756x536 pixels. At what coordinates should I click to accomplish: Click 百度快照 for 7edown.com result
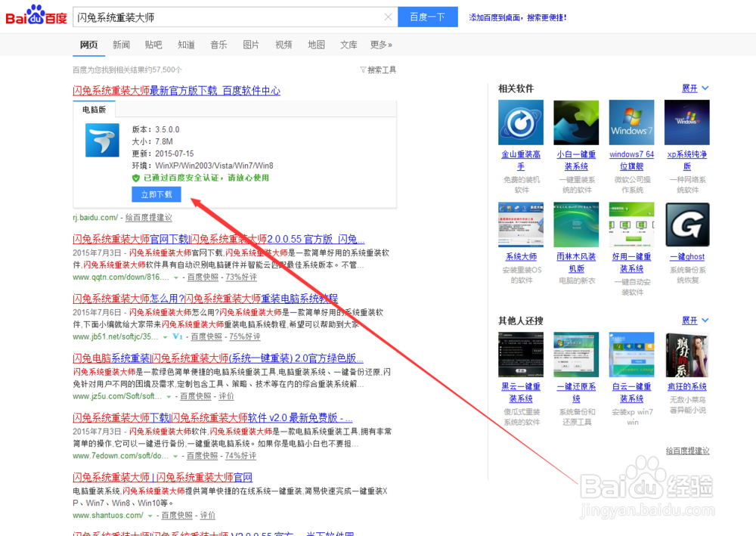coord(203,456)
